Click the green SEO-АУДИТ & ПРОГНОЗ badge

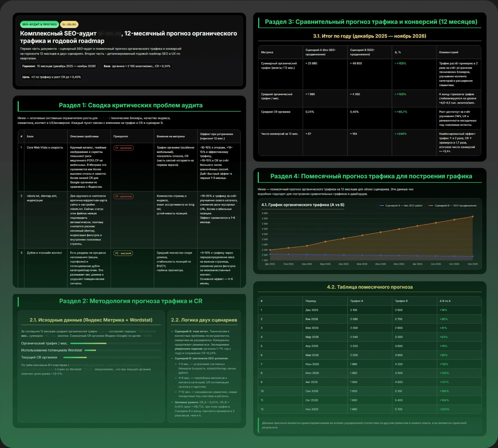pyautogui.click(x=39, y=25)
